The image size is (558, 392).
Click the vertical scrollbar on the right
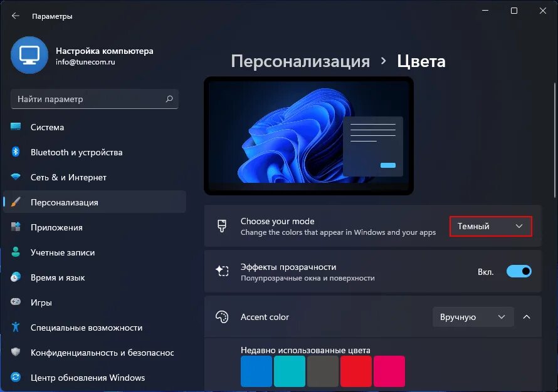555,140
